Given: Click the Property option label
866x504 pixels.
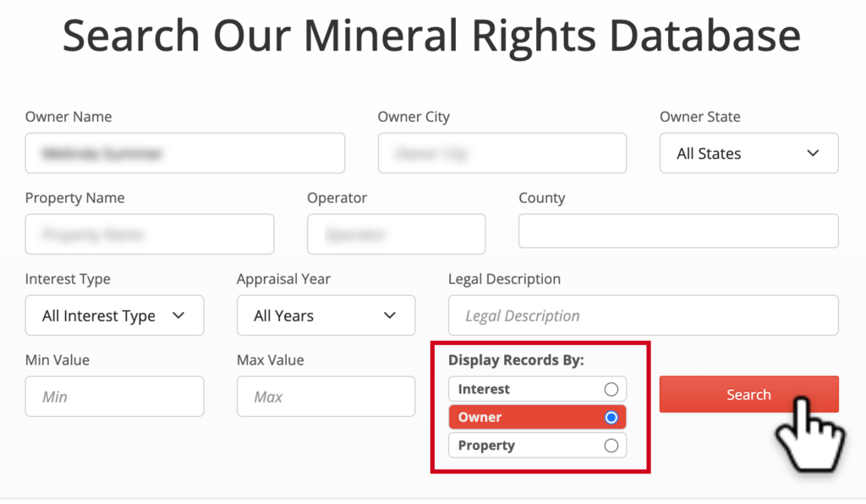Looking at the screenshot, I should (486, 446).
